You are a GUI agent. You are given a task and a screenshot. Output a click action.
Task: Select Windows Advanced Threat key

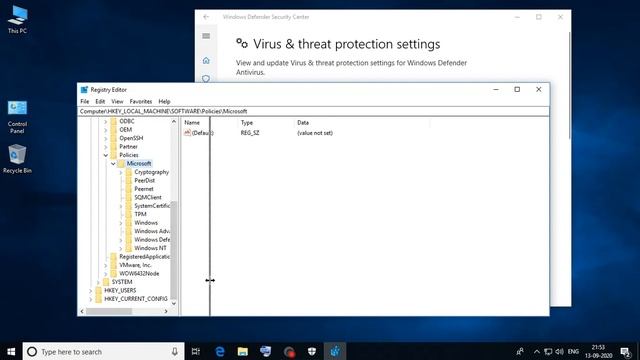[152, 231]
